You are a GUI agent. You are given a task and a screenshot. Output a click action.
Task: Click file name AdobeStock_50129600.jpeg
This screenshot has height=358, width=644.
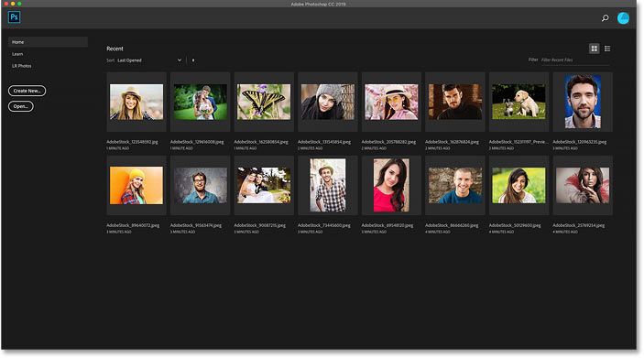click(515, 225)
